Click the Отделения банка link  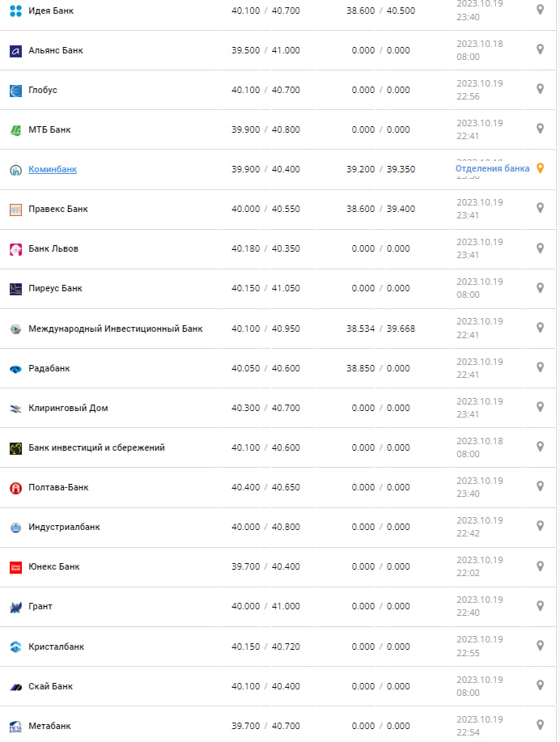coord(492,168)
